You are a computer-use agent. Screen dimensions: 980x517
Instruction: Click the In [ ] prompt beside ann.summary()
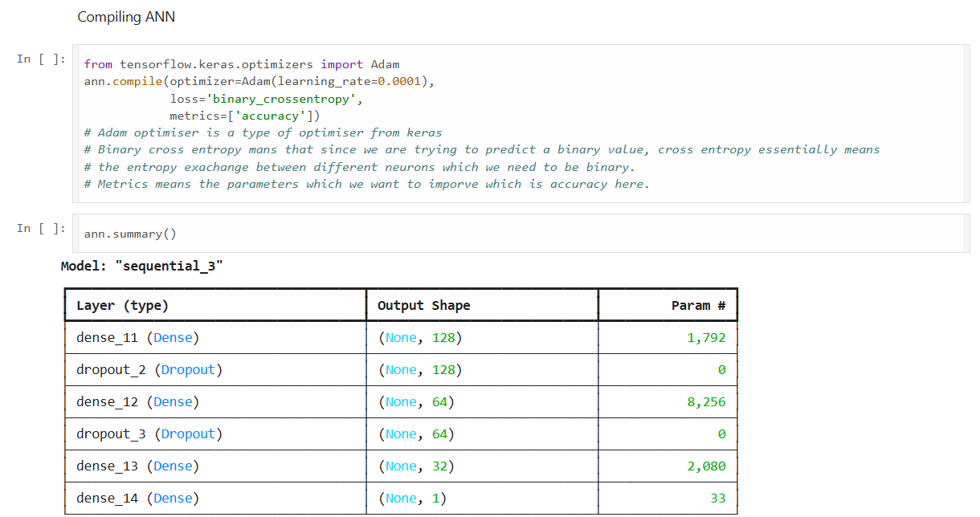(x=41, y=229)
